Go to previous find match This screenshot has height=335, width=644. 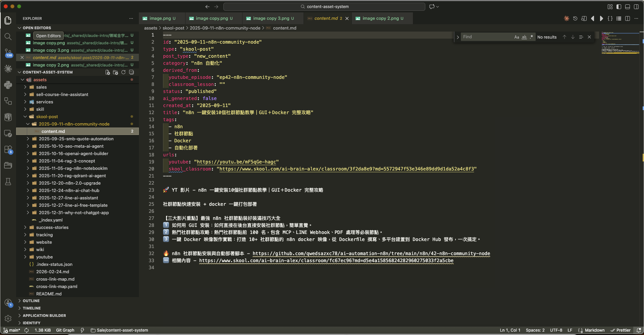pyautogui.click(x=565, y=37)
